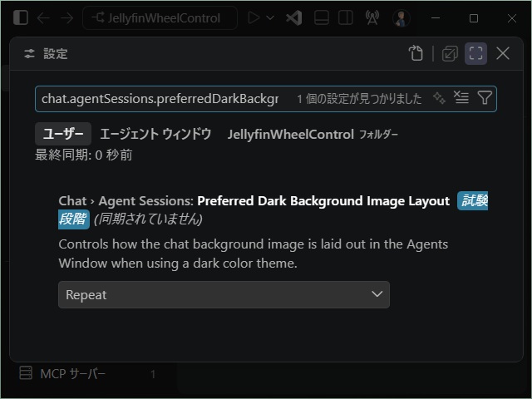Expand the Repeat layout dropdown

(224, 294)
